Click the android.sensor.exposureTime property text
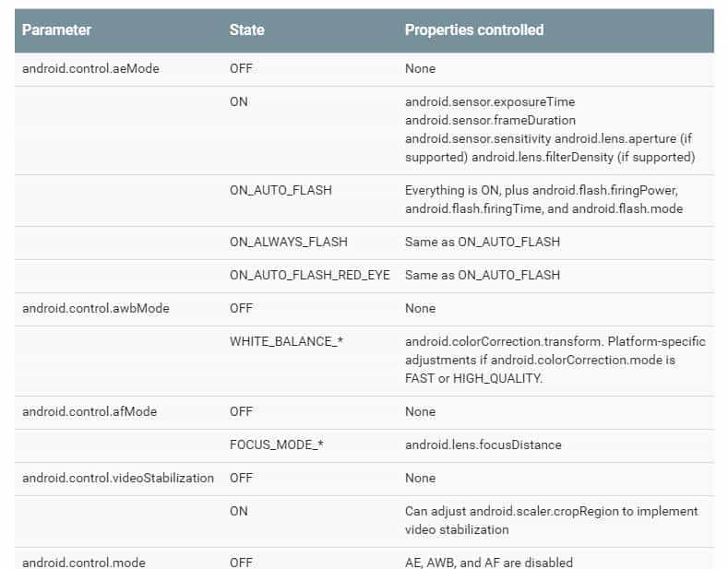The height and width of the screenshot is (569, 728). pos(490,102)
